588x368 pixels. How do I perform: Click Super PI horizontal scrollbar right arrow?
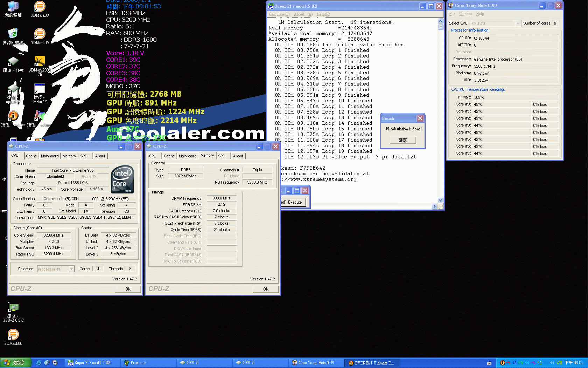coord(435,206)
